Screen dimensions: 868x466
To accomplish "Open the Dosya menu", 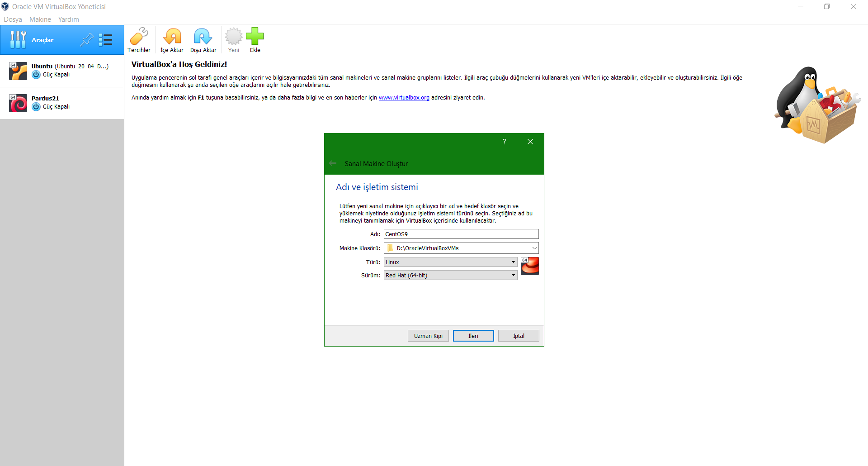I will click(13, 19).
